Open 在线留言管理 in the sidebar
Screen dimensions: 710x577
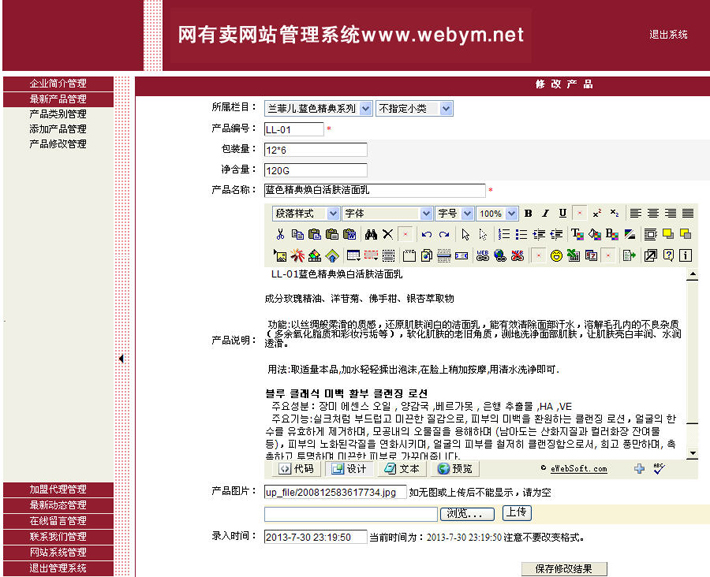pyautogui.click(x=58, y=521)
